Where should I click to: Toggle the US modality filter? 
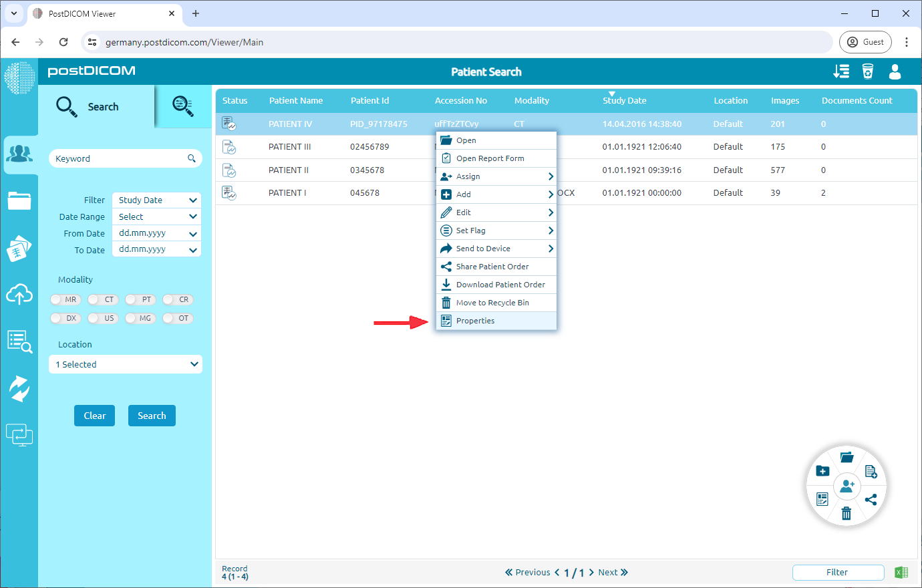point(102,318)
